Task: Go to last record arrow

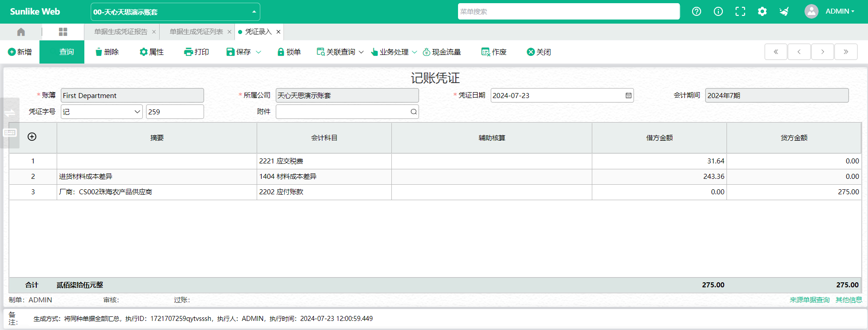Action: pyautogui.click(x=846, y=52)
